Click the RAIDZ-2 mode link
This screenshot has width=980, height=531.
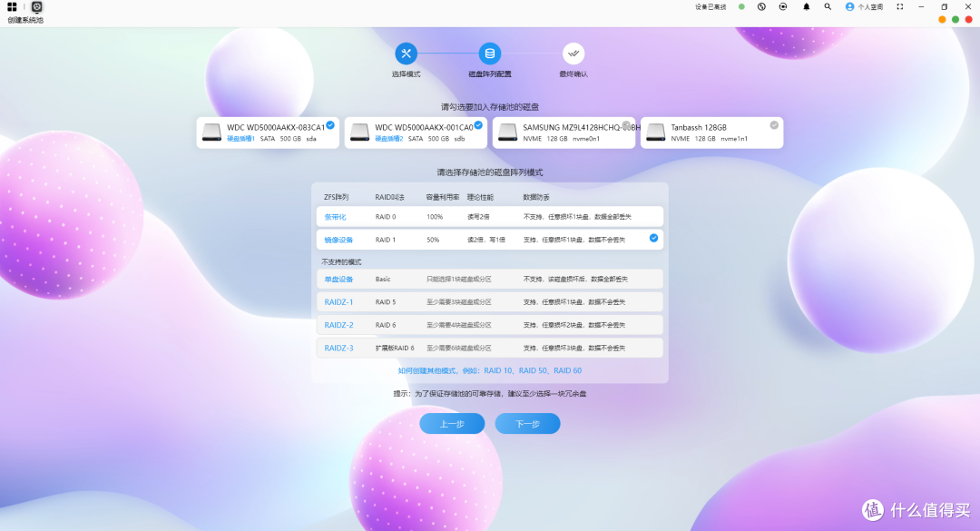pyautogui.click(x=338, y=325)
